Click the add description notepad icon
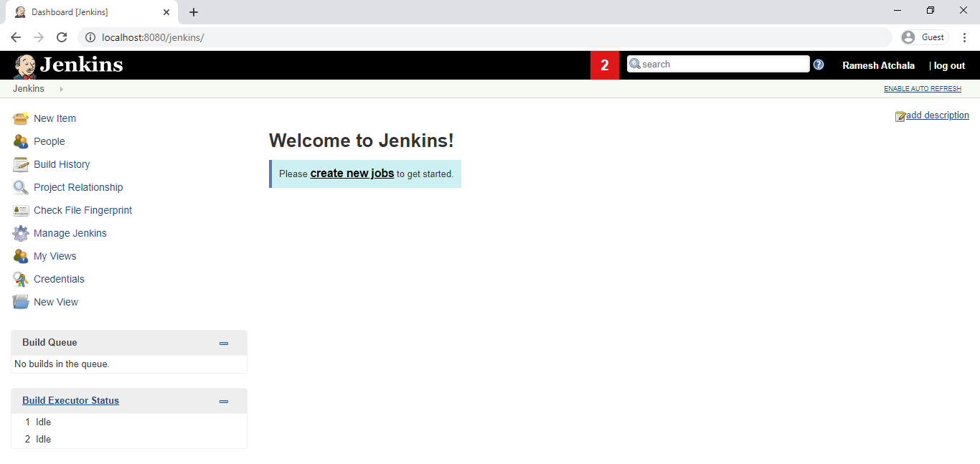 pyautogui.click(x=900, y=116)
